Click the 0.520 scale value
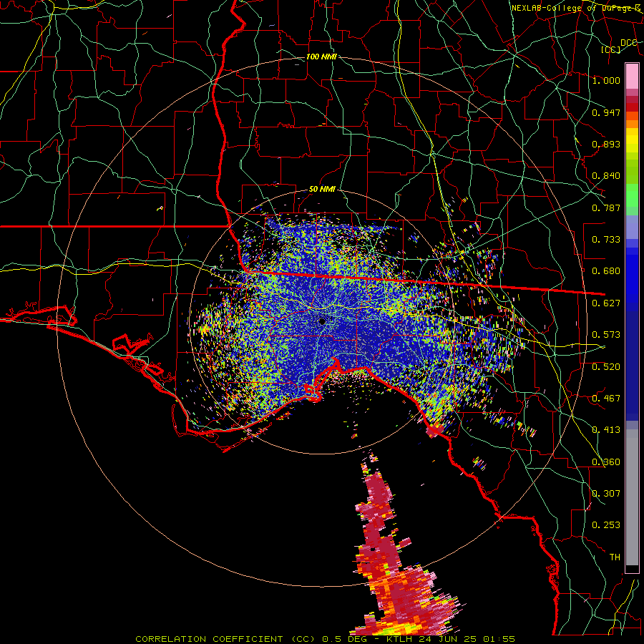The image size is (644, 644). (x=606, y=367)
